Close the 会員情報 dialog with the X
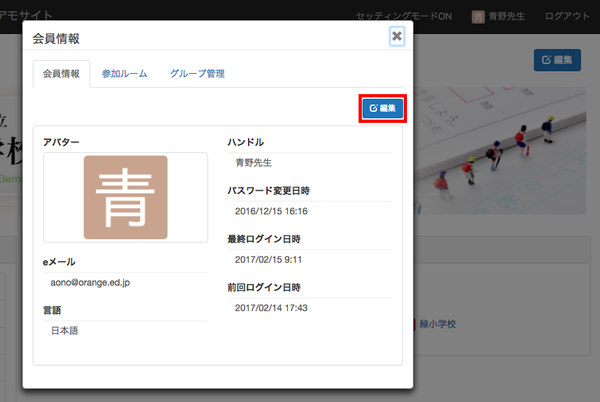The width and height of the screenshot is (600, 402). (x=397, y=36)
